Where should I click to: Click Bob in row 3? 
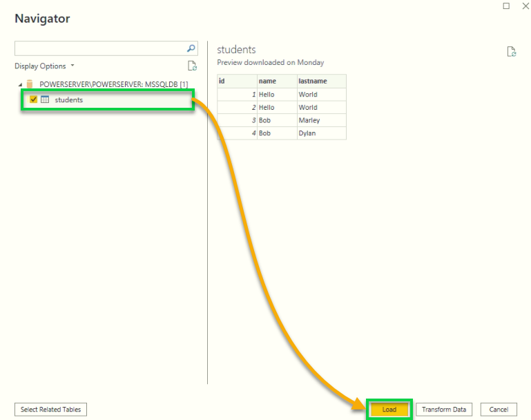pos(277,120)
